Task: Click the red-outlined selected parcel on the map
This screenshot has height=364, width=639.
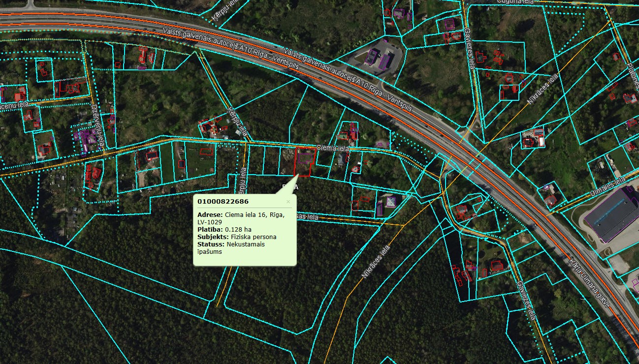Action: (305, 161)
